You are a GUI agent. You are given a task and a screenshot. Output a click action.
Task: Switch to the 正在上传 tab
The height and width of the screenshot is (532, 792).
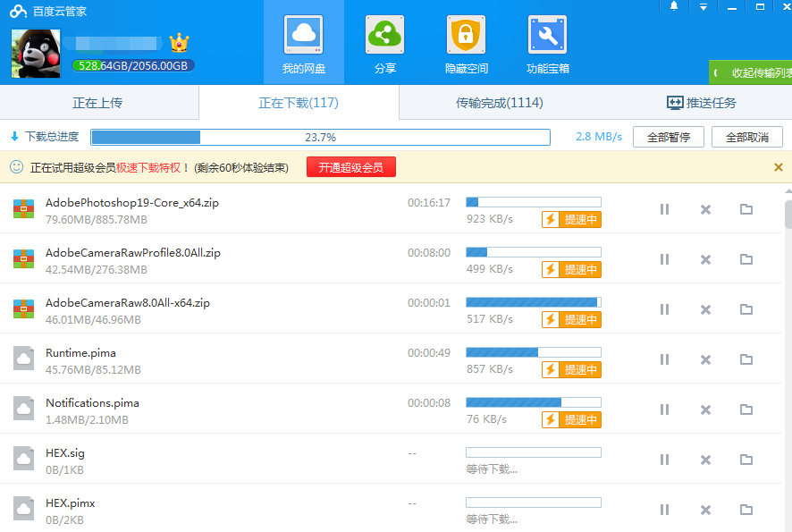97,103
